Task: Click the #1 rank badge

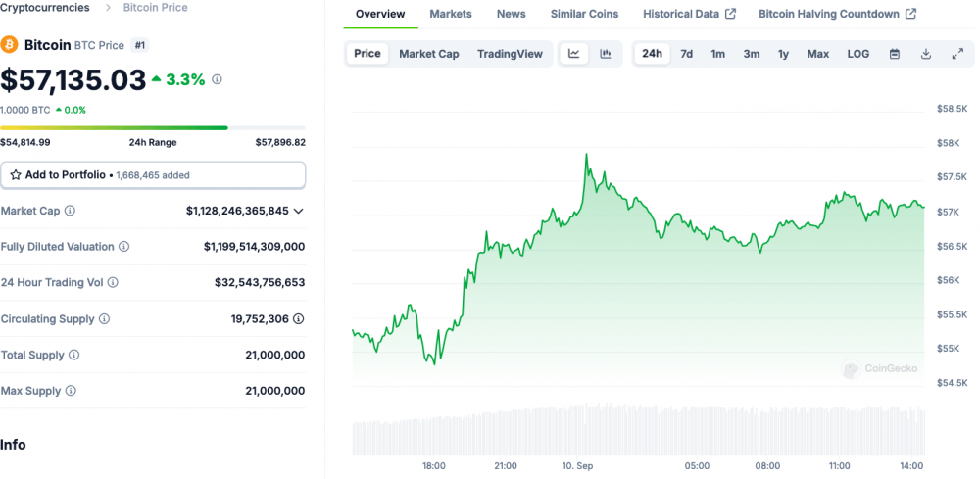Action: (139, 45)
